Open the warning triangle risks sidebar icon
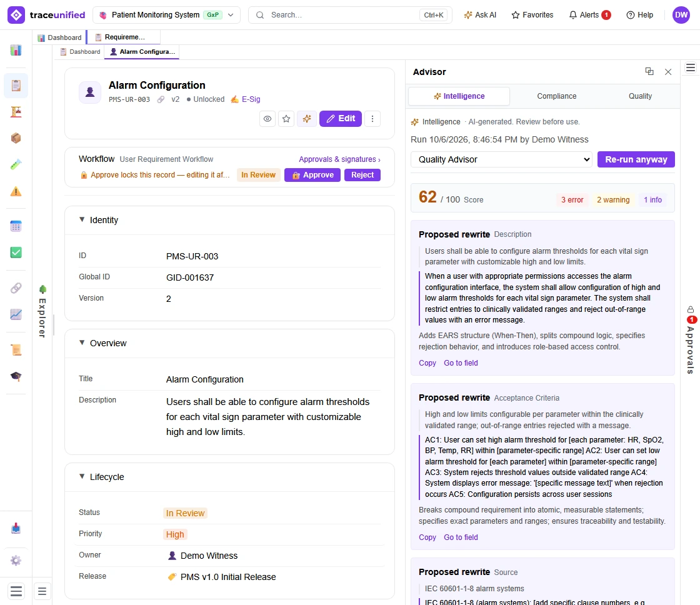The width and height of the screenshot is (700, 605). tap(16, 191)
